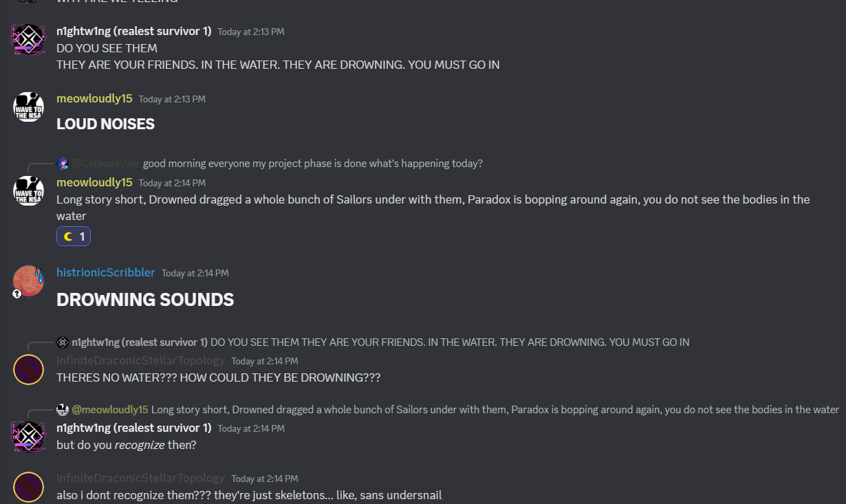Click n1ghtw1ng's avatar beside "but do you recognize then?"
The width and height of the screenshot is (846, 504).
[x=29, y=437]
